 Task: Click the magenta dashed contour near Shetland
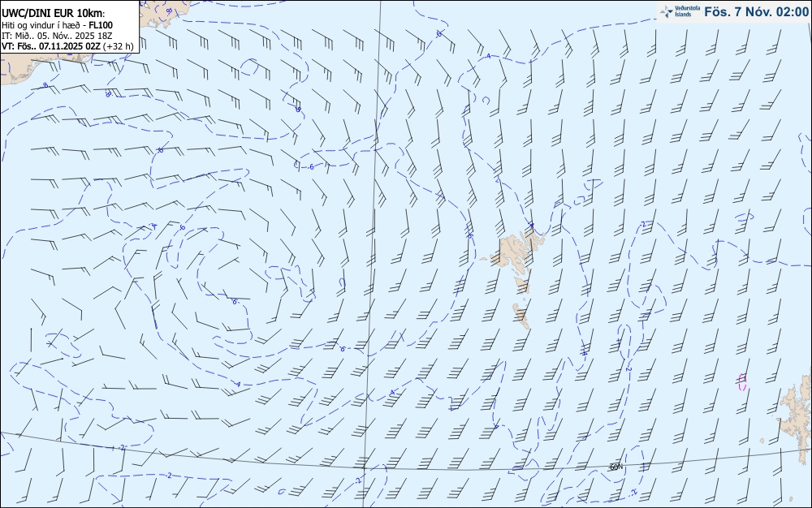(742, 381)
